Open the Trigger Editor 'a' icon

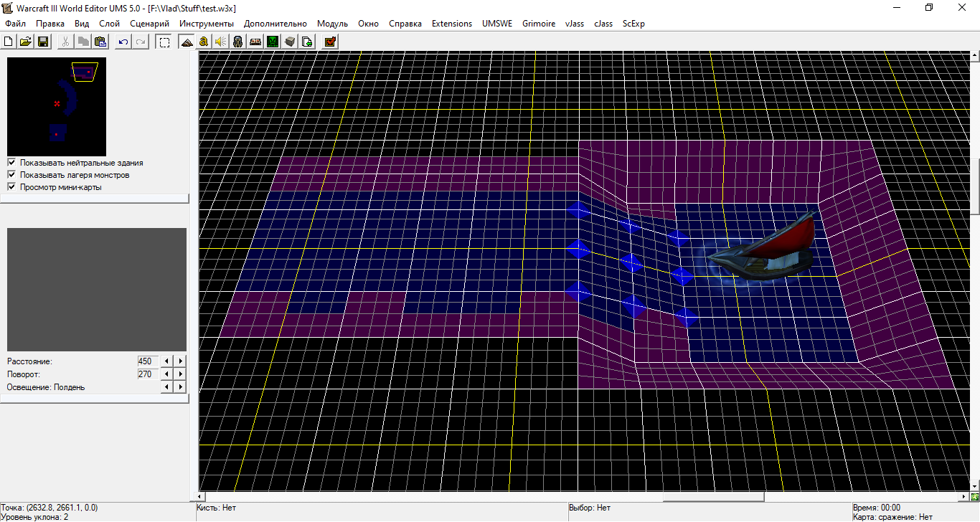[x=204, y=42]
